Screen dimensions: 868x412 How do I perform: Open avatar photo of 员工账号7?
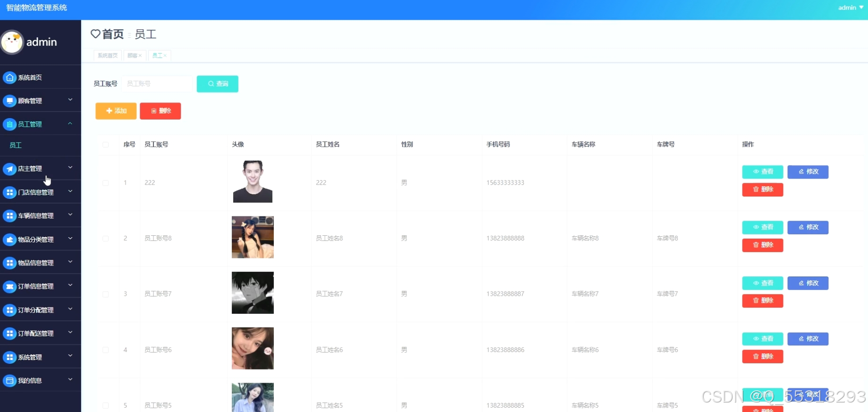(253, 293)
